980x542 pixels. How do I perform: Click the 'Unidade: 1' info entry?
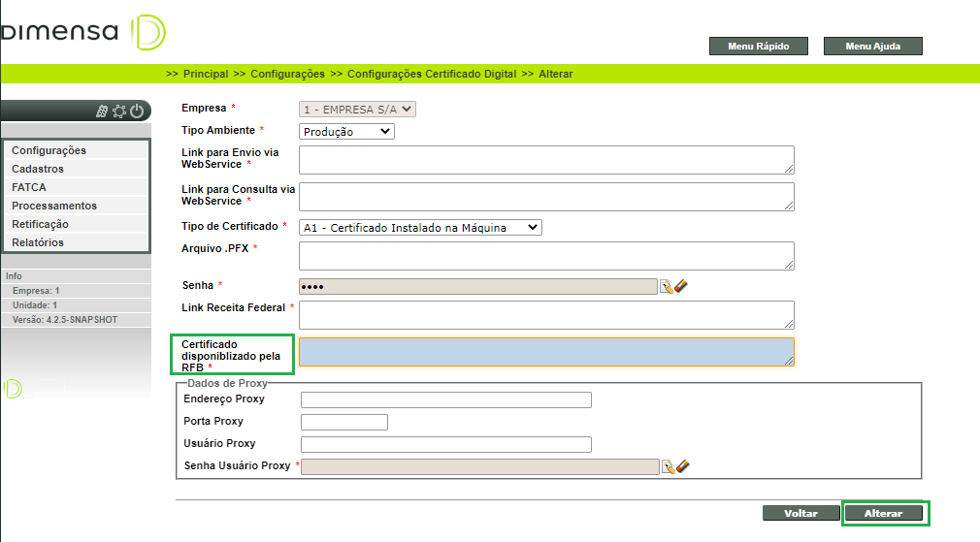tap(34, 305)
